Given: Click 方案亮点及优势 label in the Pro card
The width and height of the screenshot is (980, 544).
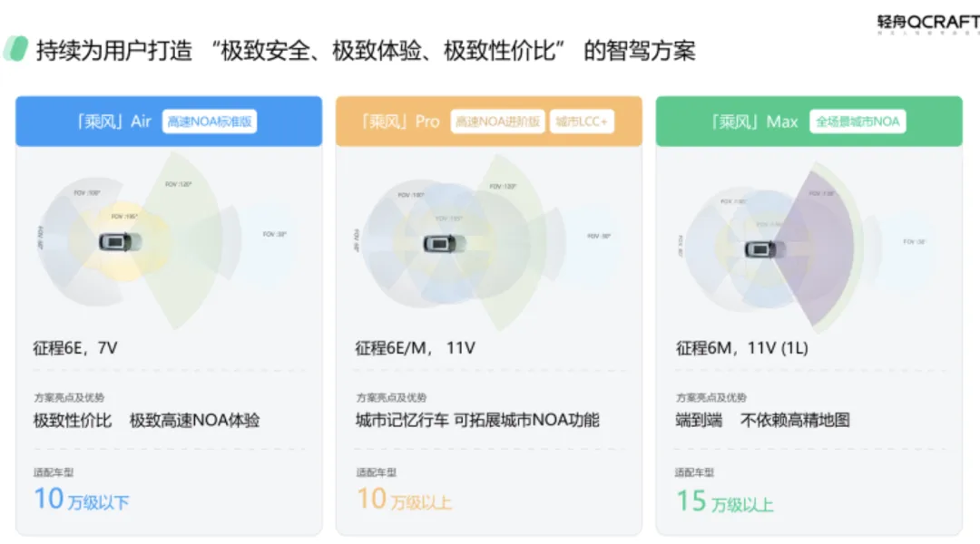Looking at the screenshot, I should tap(391, 397).
